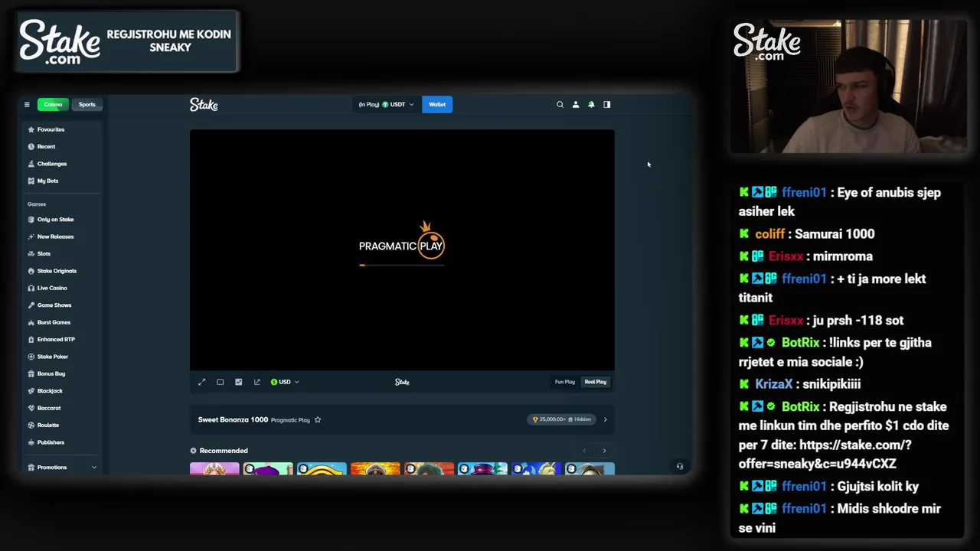This screenshot has height=551, width=980.
Task: Switch to the Casino tab
Action: [53, 105]
